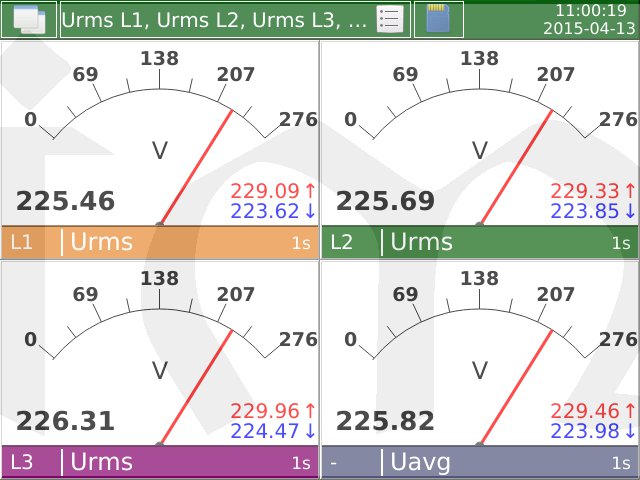Open the SD memory card icon

click(x=438, y=19)
